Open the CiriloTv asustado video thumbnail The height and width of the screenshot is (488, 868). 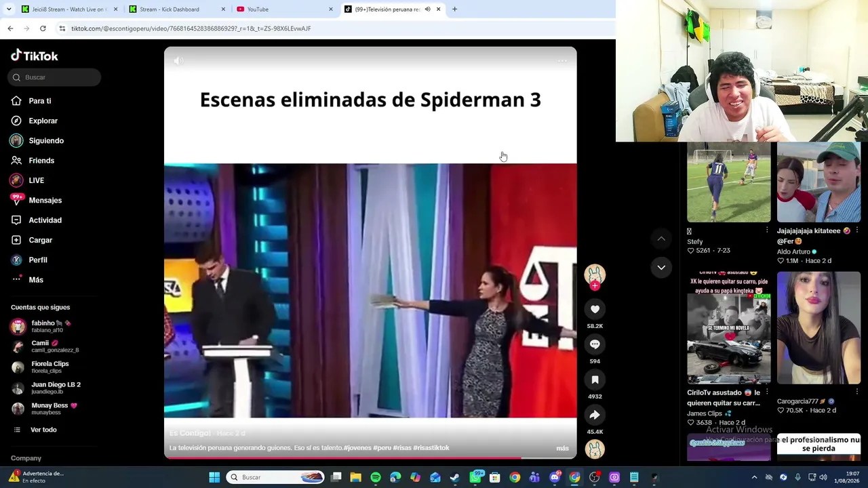(x=729, y=328)
